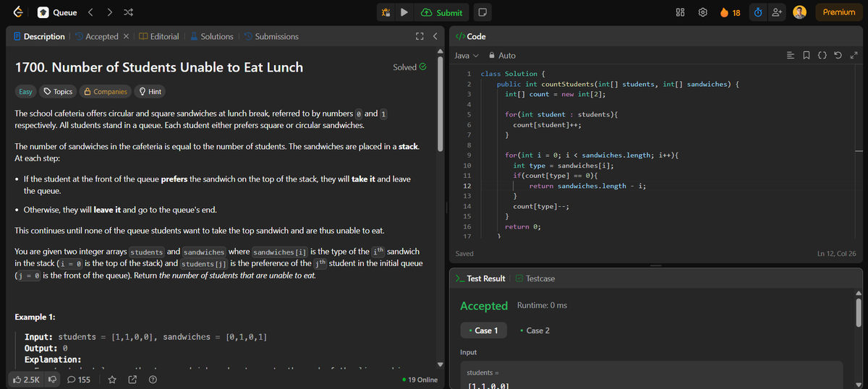Click the Easy difficulty tag
The image size is (868, 389).
point(25,92)
